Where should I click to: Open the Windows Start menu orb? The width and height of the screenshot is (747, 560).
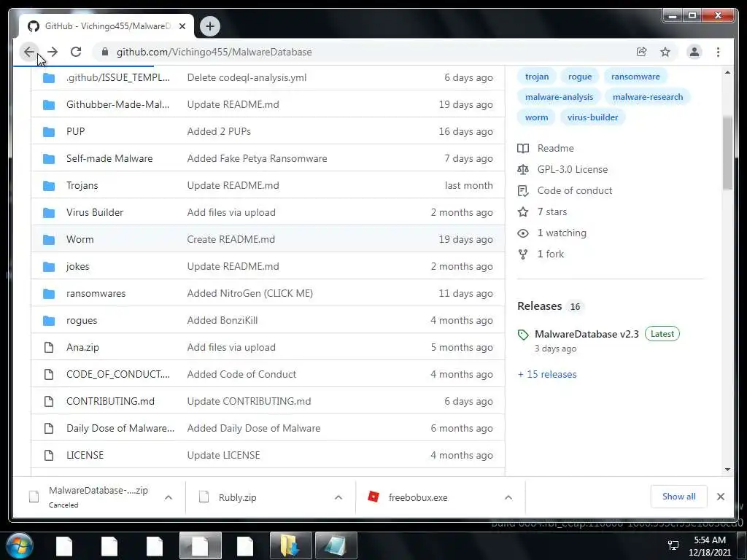pos(20,546)
